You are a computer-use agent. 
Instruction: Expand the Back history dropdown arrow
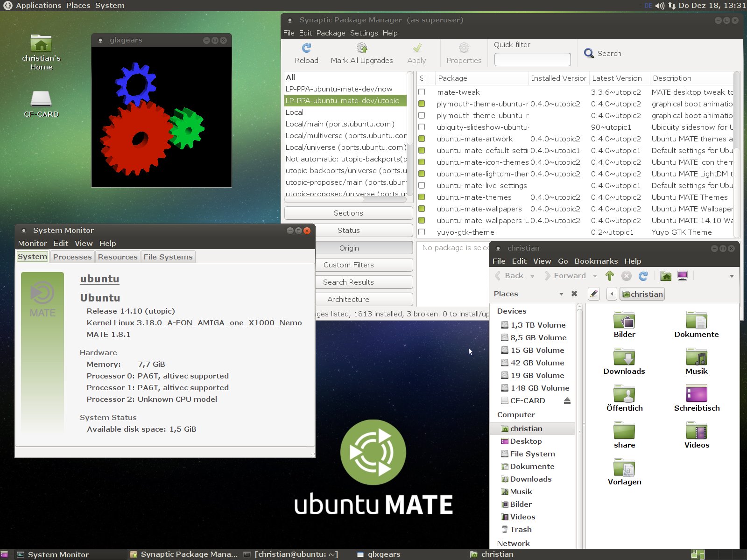[532, 276]
